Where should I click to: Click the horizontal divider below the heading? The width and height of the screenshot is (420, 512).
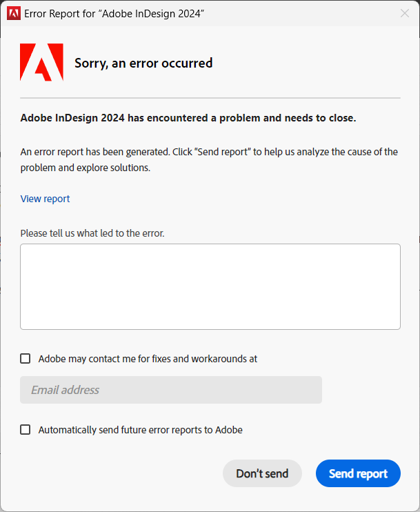(x=210, y=97)
